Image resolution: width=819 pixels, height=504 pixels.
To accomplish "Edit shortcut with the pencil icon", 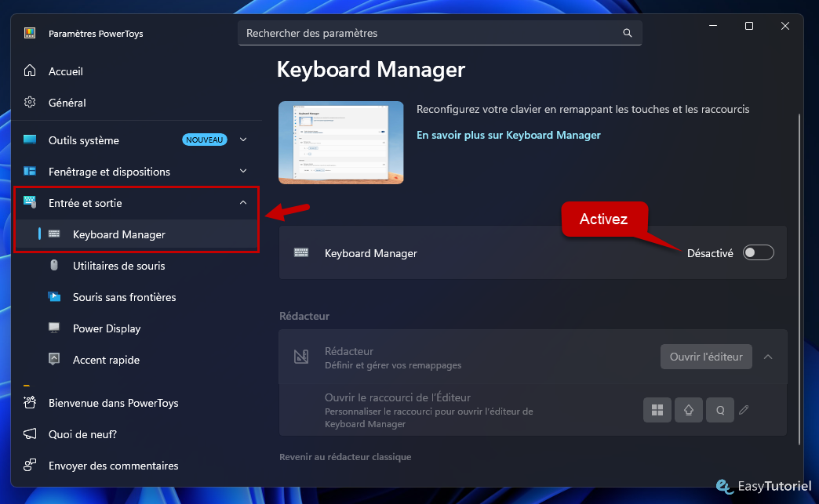I will pos(744,410).
